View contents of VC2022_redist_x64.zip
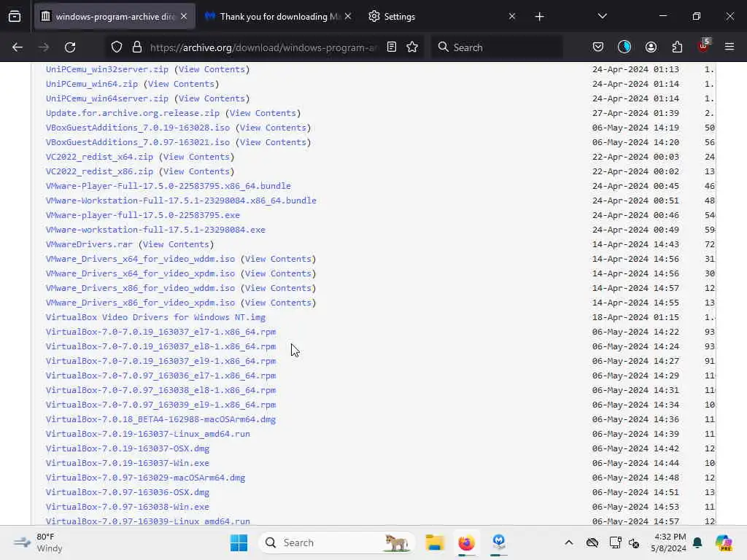Image resolution: width=747 pixels, height=560 pixels. pos(197,157)
